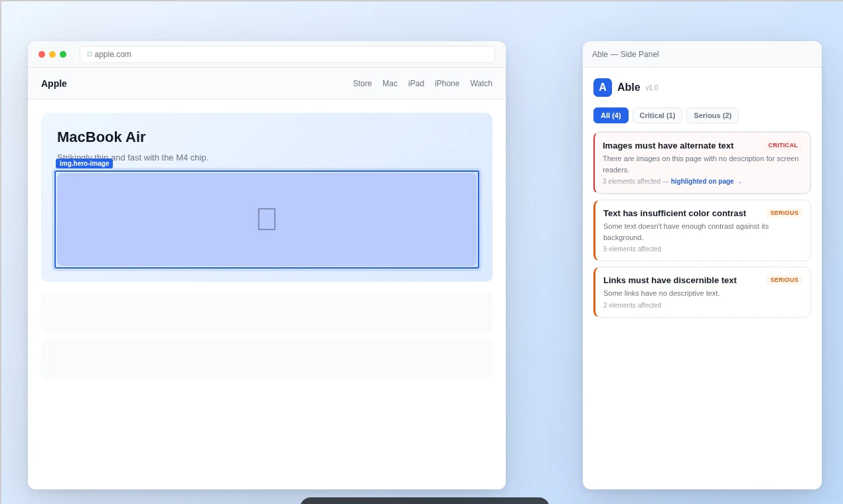
Task: Click 'Strikingly thin and fast' subtitle
Action: point(133,158)
